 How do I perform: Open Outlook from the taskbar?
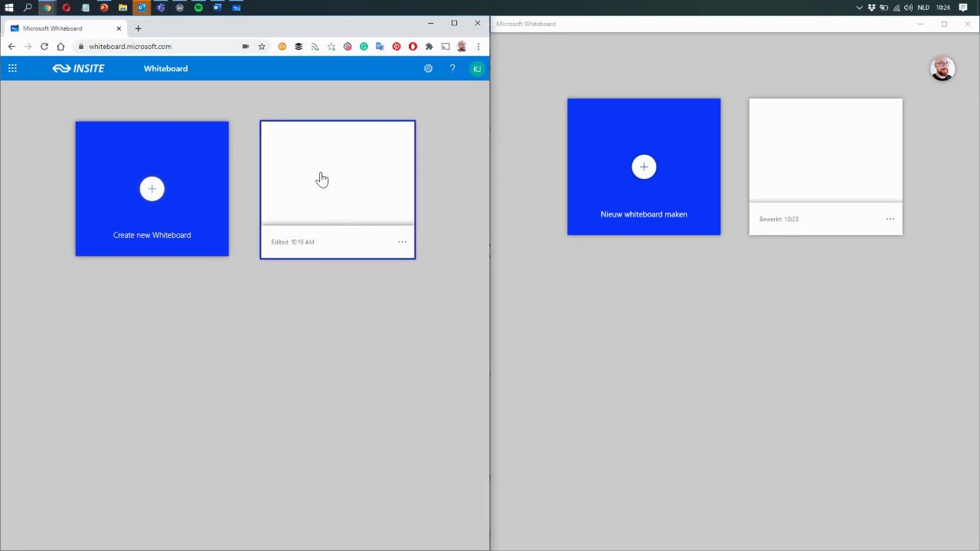point(142,8)
